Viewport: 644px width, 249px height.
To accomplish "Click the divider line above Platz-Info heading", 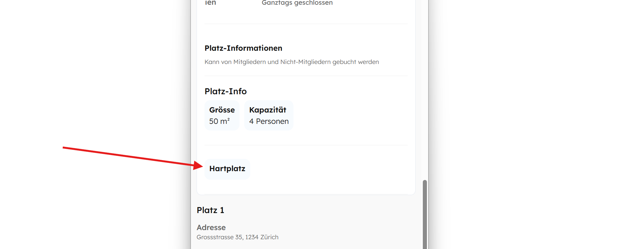I will (x=306, y=76).
